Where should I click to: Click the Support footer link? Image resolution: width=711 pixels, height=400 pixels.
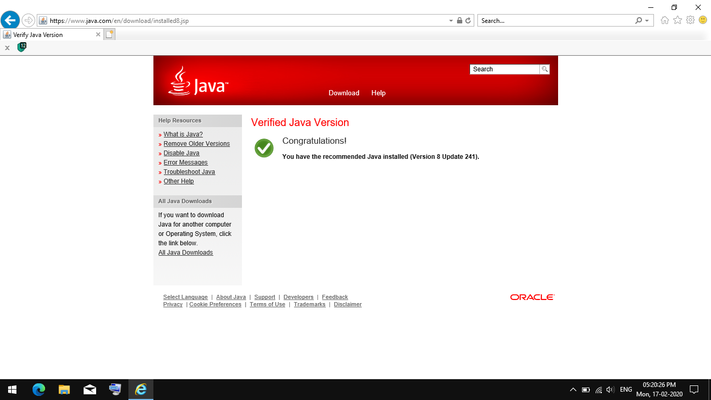265,297
